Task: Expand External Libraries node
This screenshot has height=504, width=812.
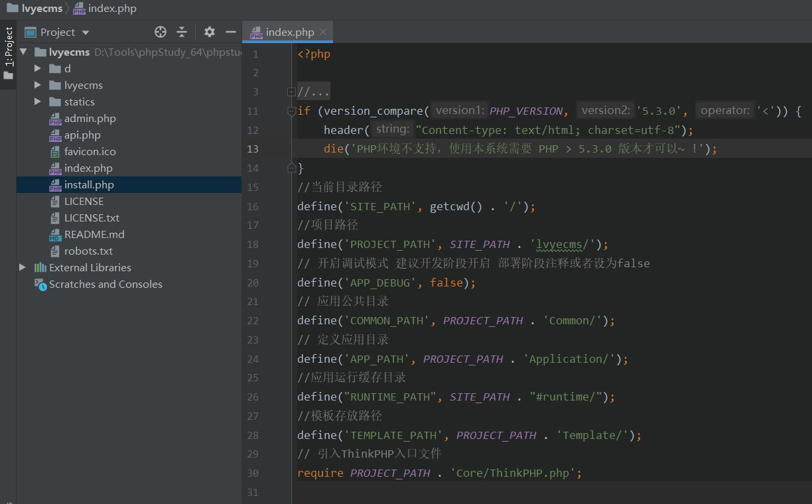Action: click(23, 267)
